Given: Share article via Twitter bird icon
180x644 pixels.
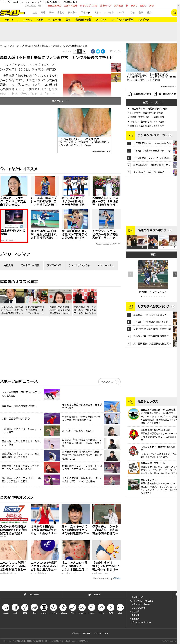Looking at the screenshot, I should (98, 51).
